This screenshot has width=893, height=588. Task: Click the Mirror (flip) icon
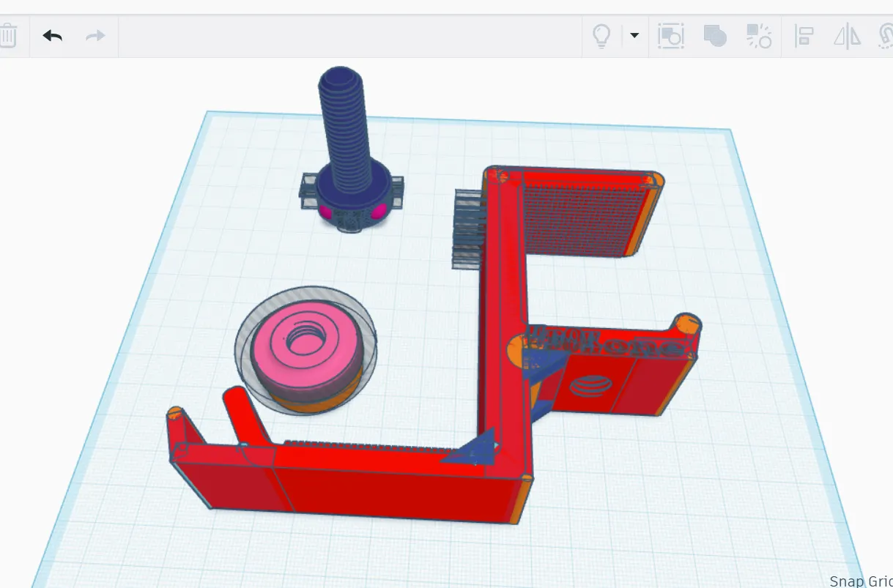click(848, 35)
